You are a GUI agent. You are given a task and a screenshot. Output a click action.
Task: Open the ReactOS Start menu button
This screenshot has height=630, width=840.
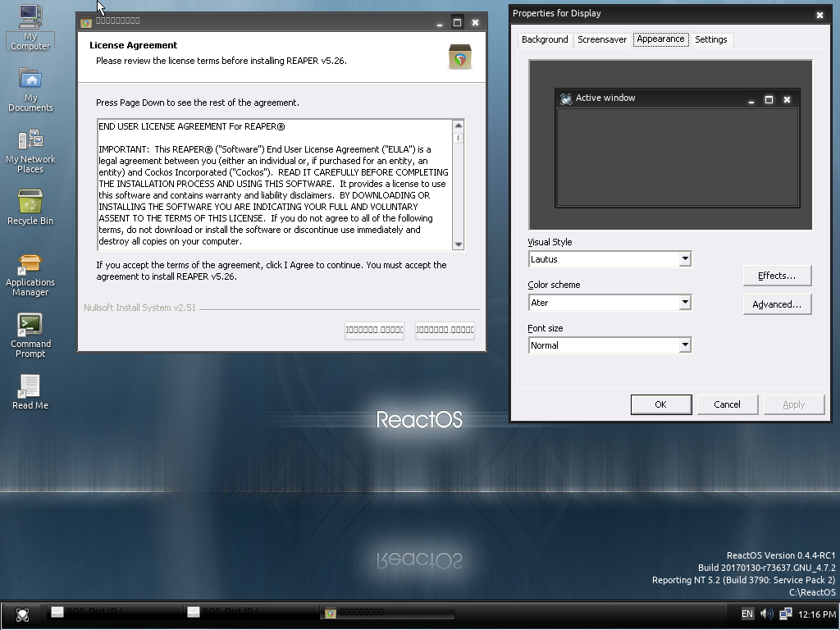[x=22, y=614]
